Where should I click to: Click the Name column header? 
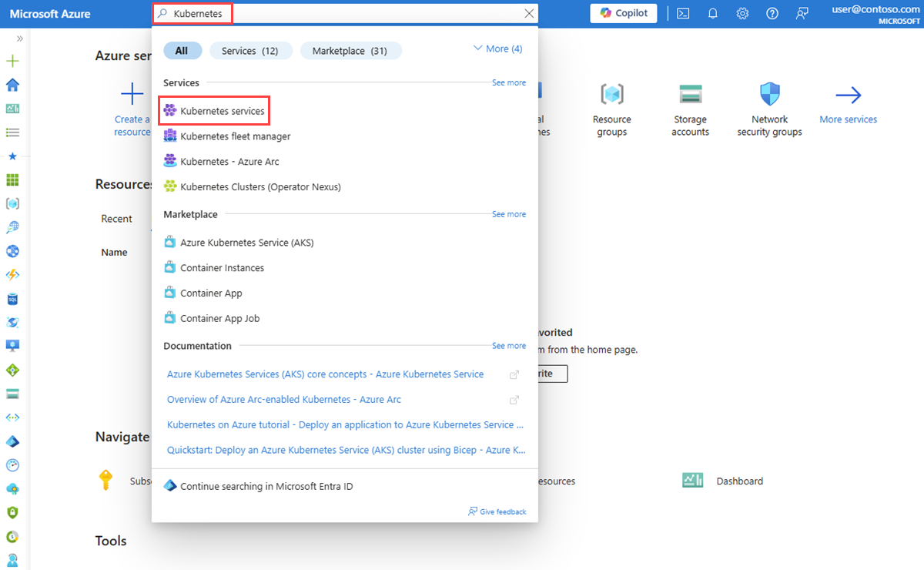pos(114,252)
